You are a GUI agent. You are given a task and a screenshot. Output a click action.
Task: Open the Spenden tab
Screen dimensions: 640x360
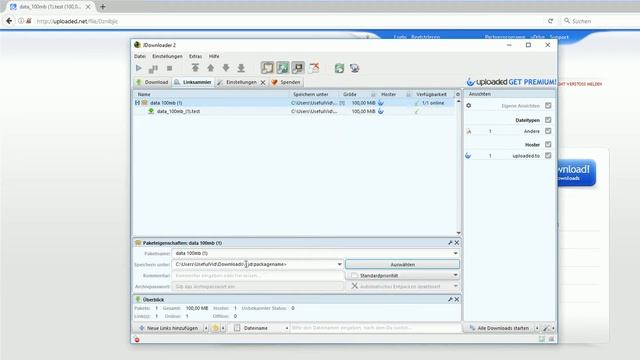pos(286,82)
